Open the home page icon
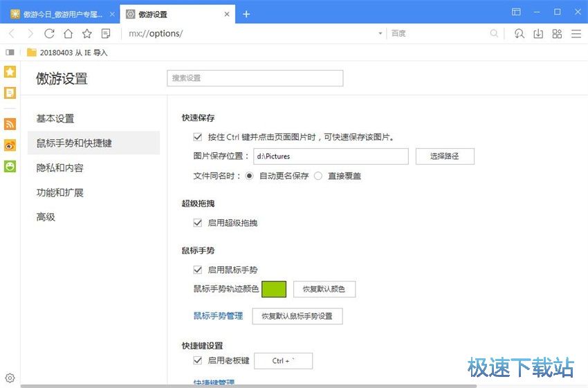 (x=68, y=34)
